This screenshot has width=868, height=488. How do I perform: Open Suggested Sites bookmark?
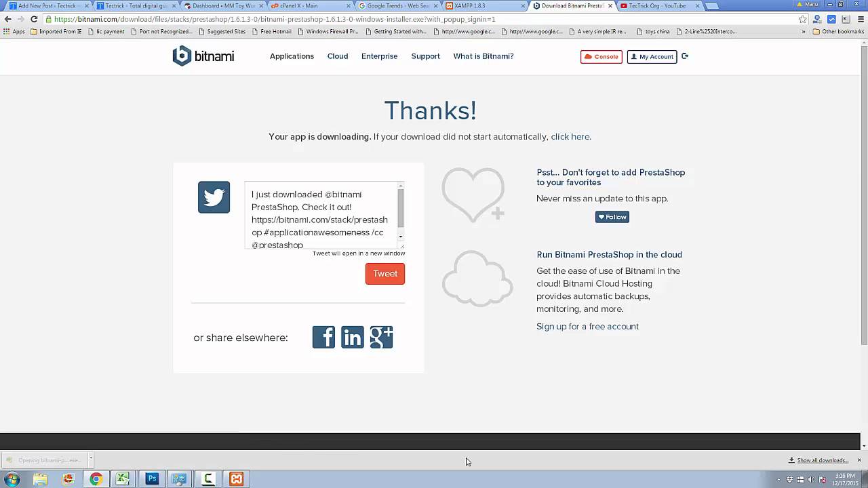(x=222, y=31)
